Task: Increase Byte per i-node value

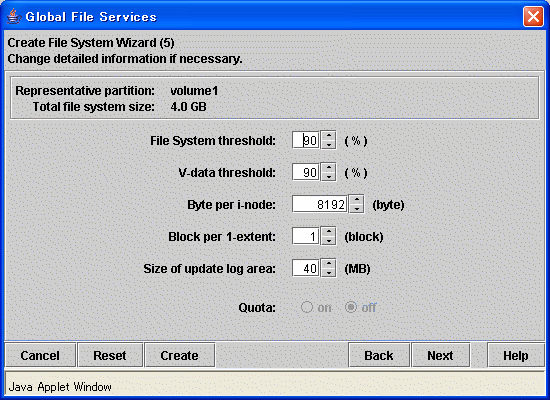Action: [x=356, y=200]
